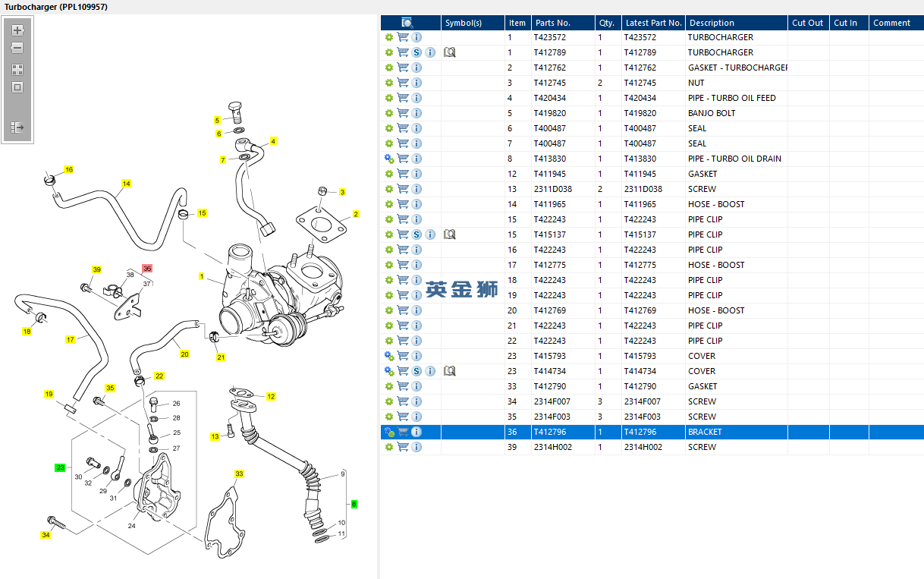Open the book symbol for T415137
The image size is (924, 579).
point(449,234)
